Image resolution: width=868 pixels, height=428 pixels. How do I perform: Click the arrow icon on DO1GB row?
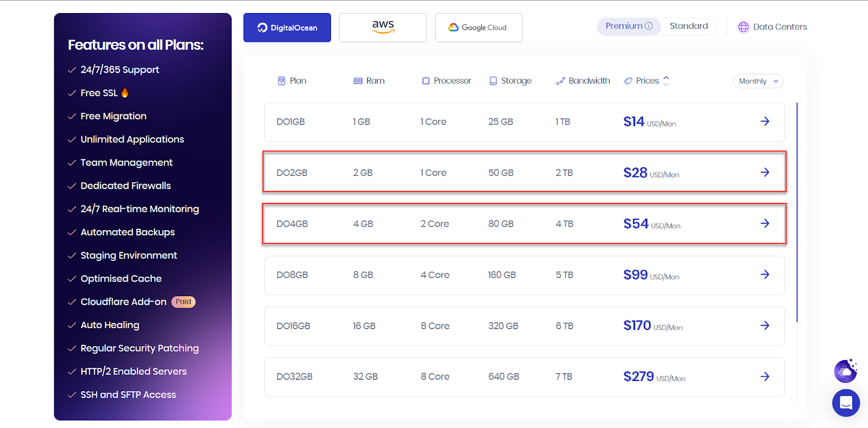pyautogui.click(x=764, y=122)
